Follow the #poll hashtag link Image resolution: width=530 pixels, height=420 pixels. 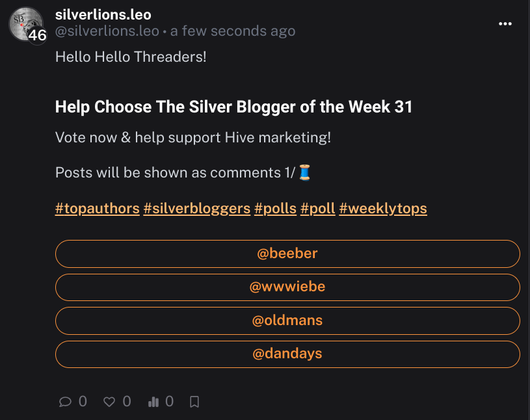318,209
